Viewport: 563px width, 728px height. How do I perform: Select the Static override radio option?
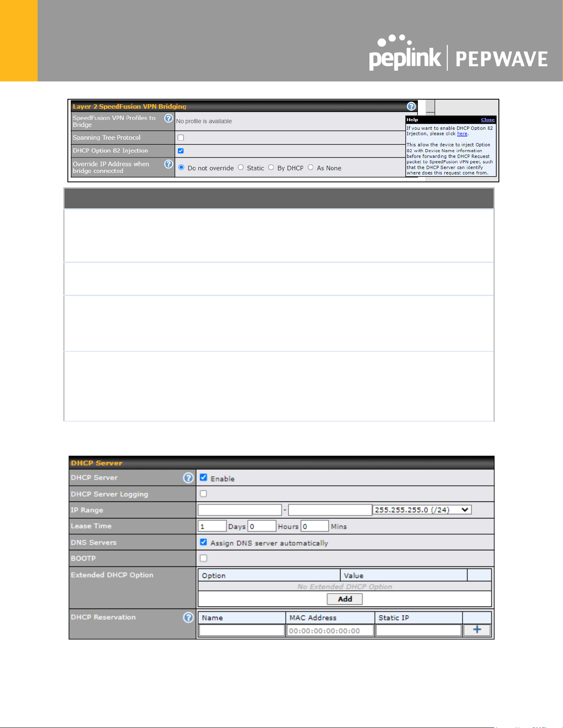241,167
